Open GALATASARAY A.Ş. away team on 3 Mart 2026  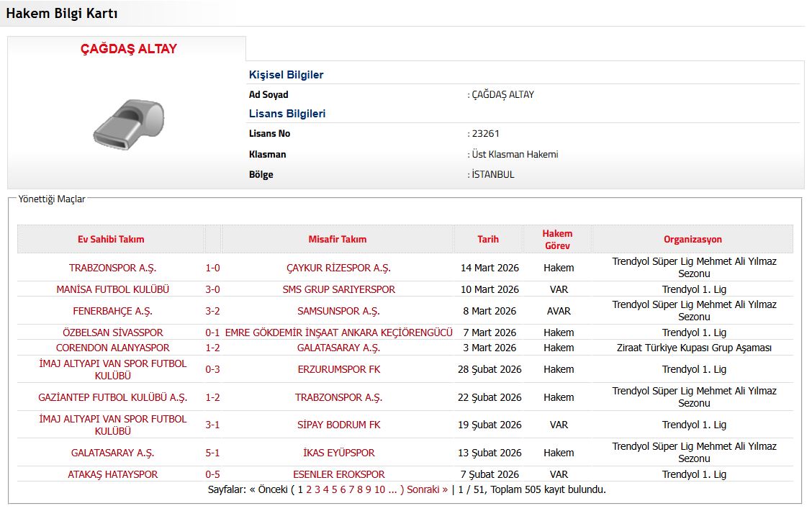[338, 348]
